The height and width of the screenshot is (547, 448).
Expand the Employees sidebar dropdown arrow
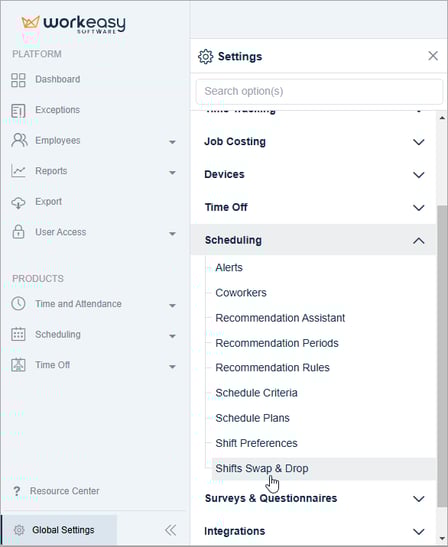(x=172, y=142)
